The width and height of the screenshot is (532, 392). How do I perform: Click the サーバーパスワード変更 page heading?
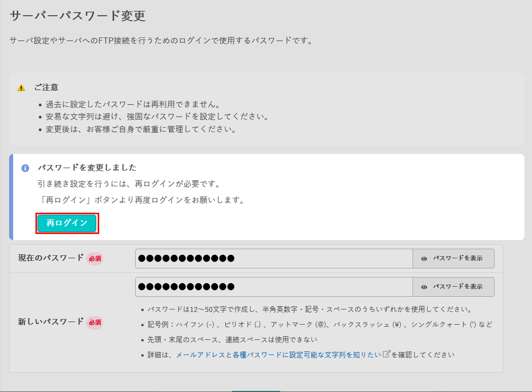(77, 16)
